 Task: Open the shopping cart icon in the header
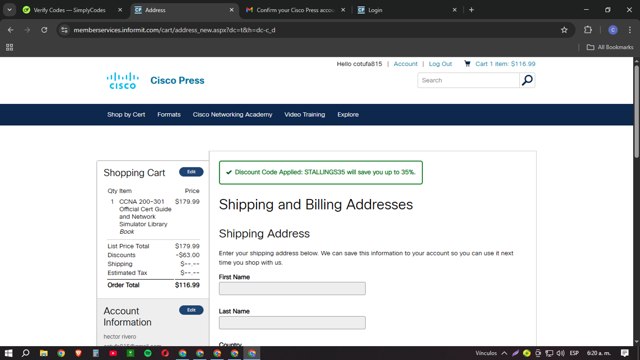tap(467, 63)
